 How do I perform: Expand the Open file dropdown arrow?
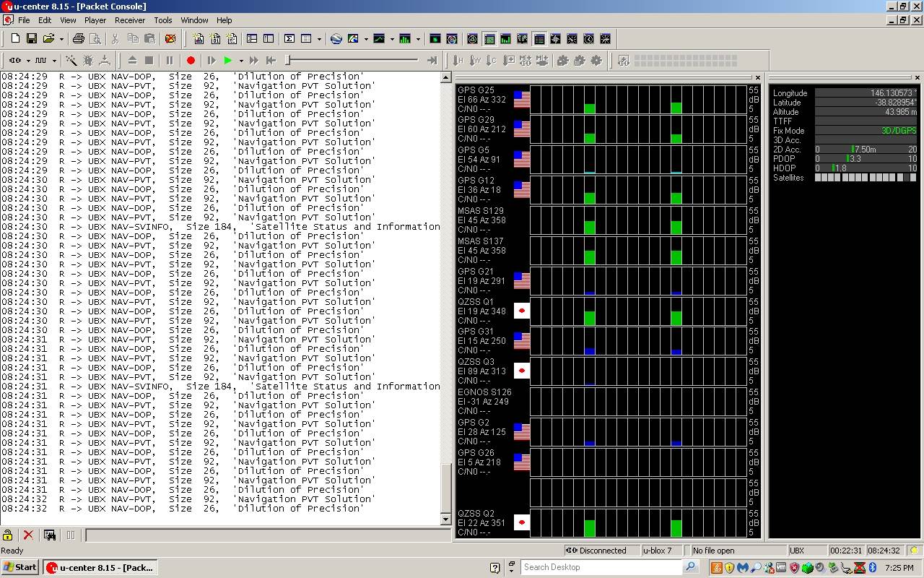(61, 39)
